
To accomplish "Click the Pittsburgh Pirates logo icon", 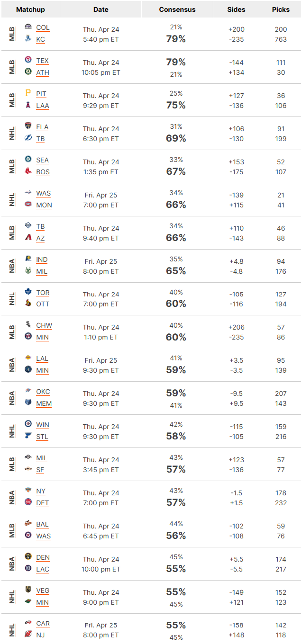I will [x=28, y=93].
